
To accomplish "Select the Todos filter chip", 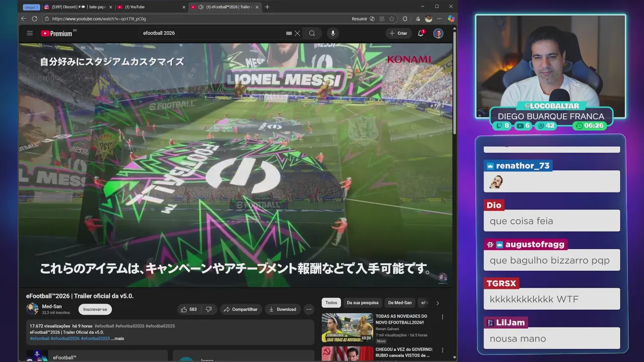I will pyautogui.click(x=331, y=303).
